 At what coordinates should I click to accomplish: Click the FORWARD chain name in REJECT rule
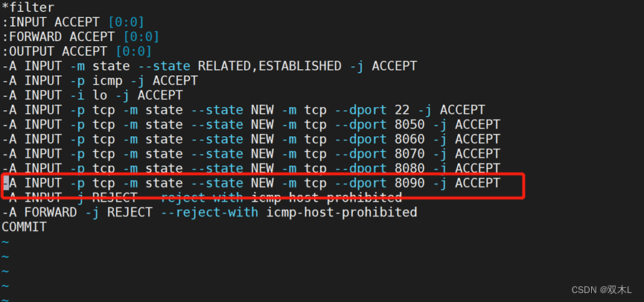tap(51, 213)
